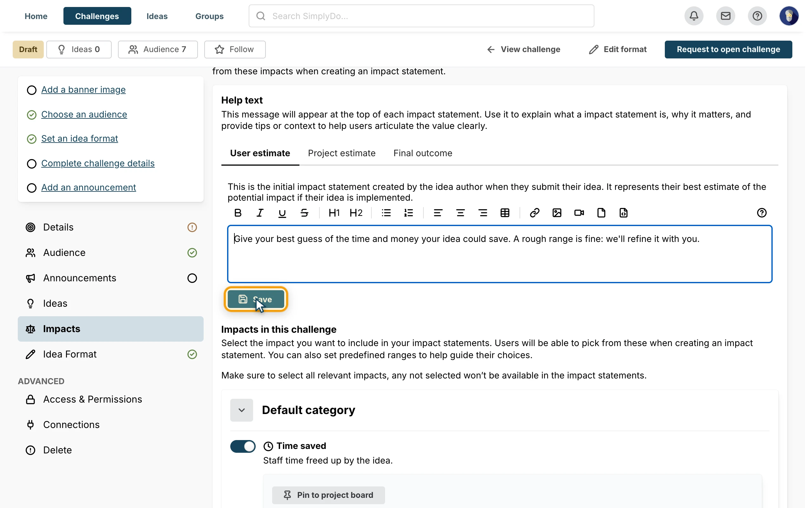This screenshot has height=508, width=812.
Task: Insert an image
Action: pyautogui.click(x=557, y=213)
